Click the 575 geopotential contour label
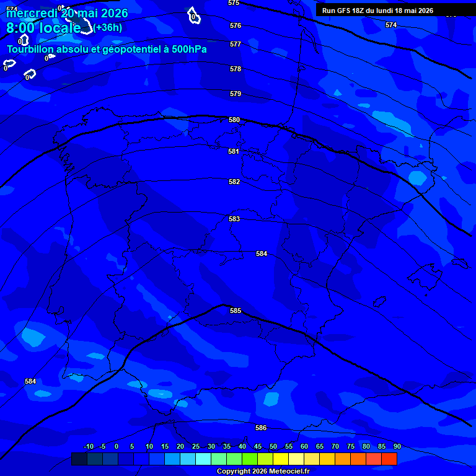The width and height of the screenshot is (476, 476). pos(234,3)
